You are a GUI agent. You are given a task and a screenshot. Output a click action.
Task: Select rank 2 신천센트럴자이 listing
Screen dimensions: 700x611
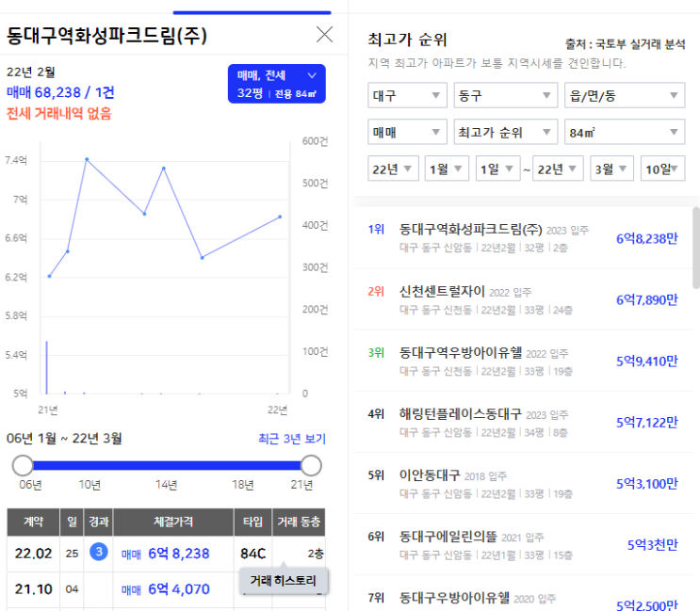click(x=522, y=299)
